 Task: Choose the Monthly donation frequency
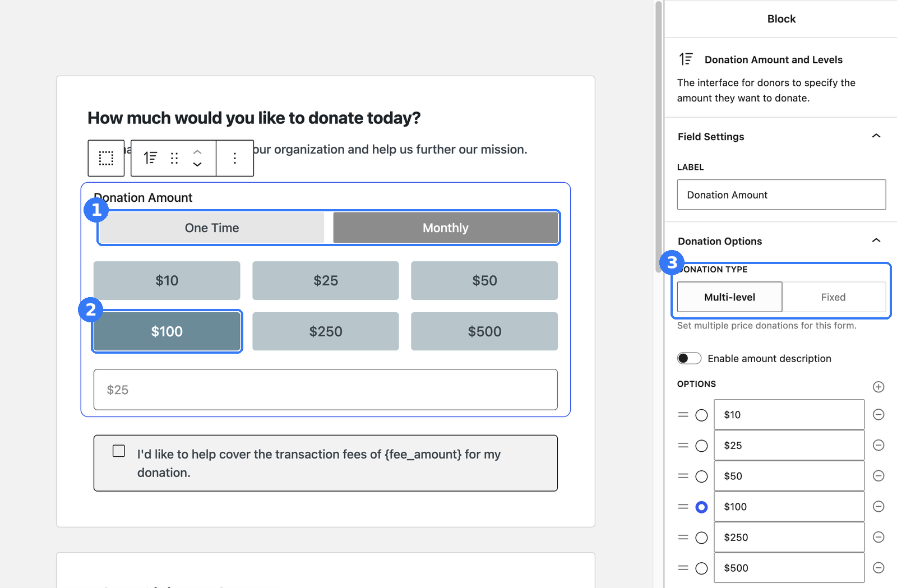(x=446, y=228)
